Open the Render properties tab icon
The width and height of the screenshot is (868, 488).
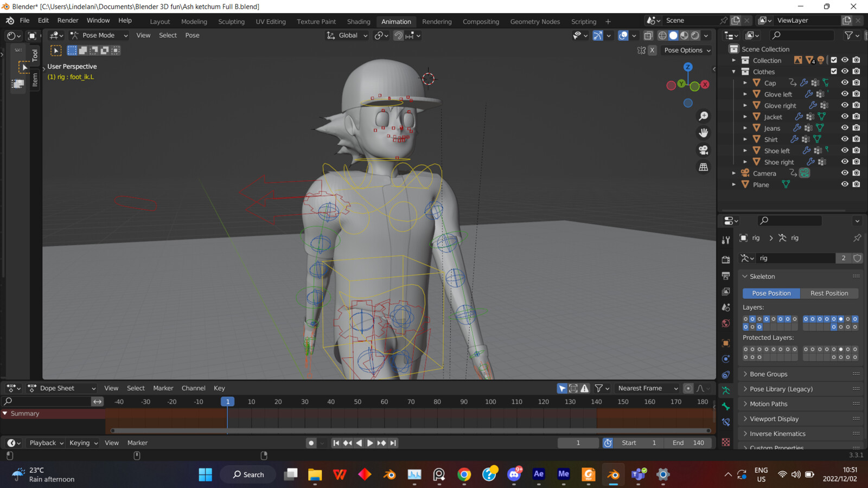tap(726, 260)
